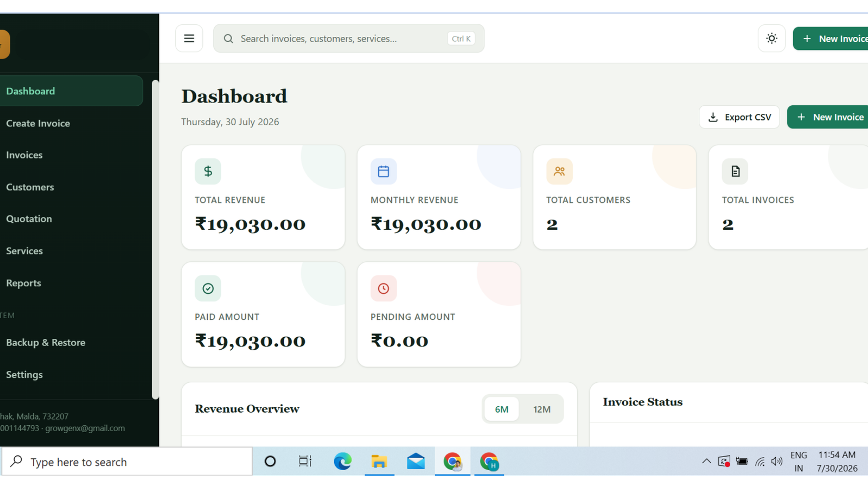Click the calendar icon on Monthly Revenue card

(x=384, y=171)
